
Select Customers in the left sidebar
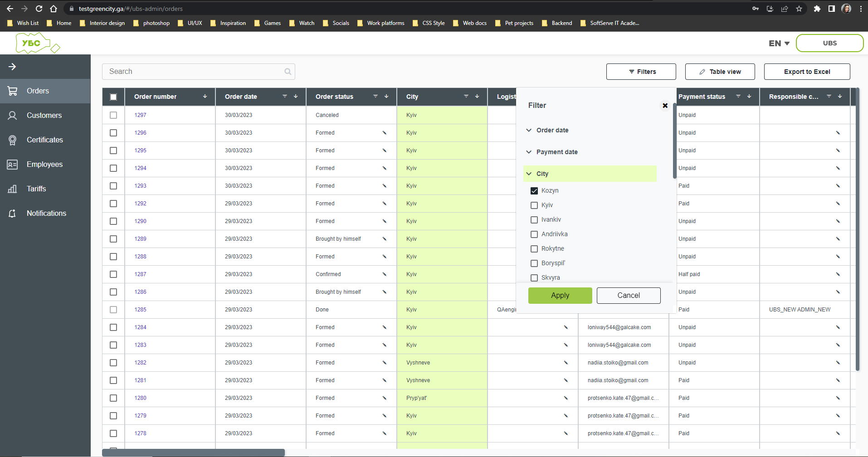(44, 115)
